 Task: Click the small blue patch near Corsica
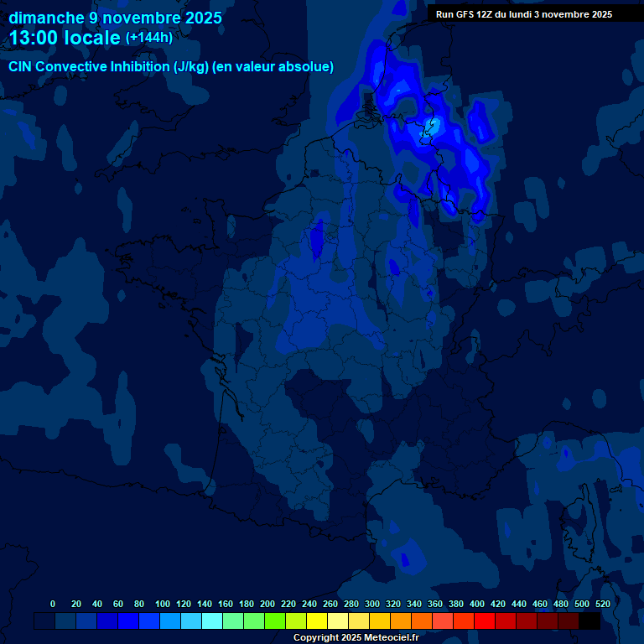(x=409, y=558)
